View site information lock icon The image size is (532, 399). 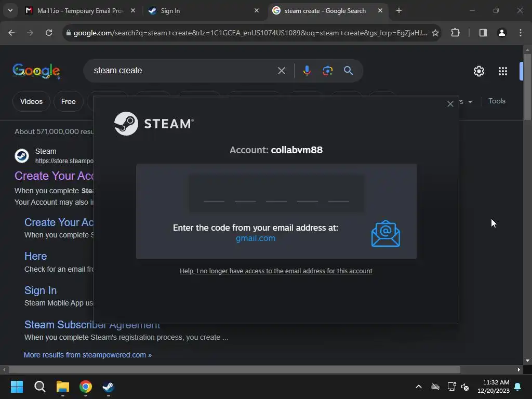coord(68,33)
